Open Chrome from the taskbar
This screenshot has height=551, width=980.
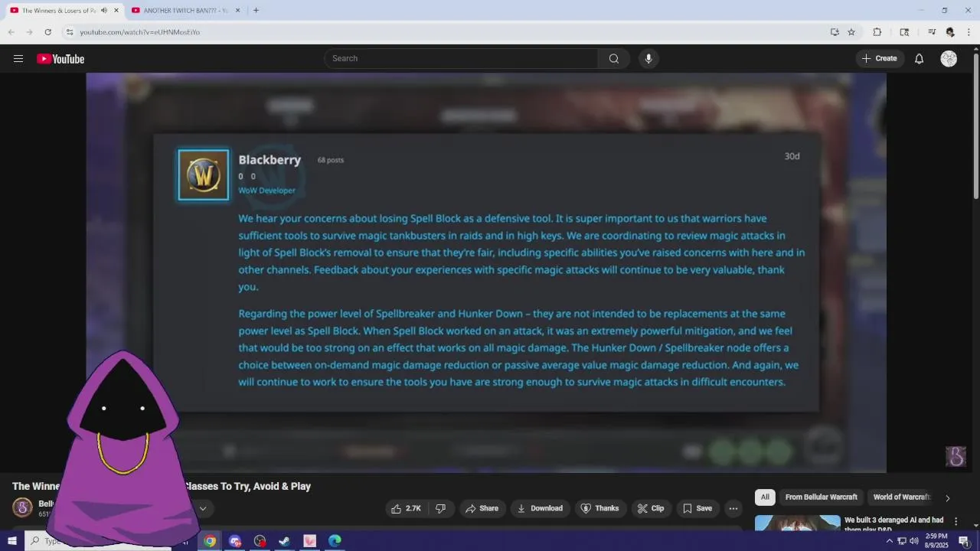[210, 541]
